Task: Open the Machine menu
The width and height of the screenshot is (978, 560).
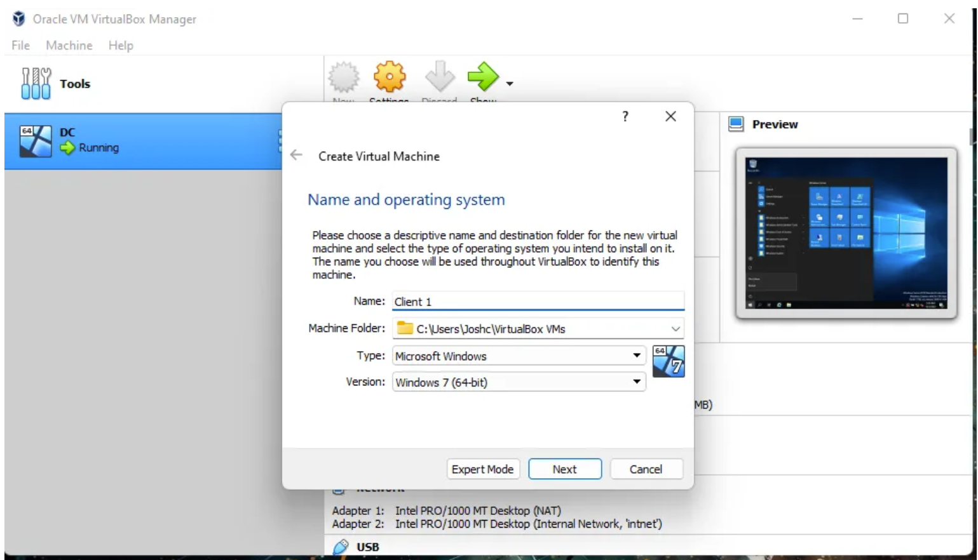Action: [69, 45]
